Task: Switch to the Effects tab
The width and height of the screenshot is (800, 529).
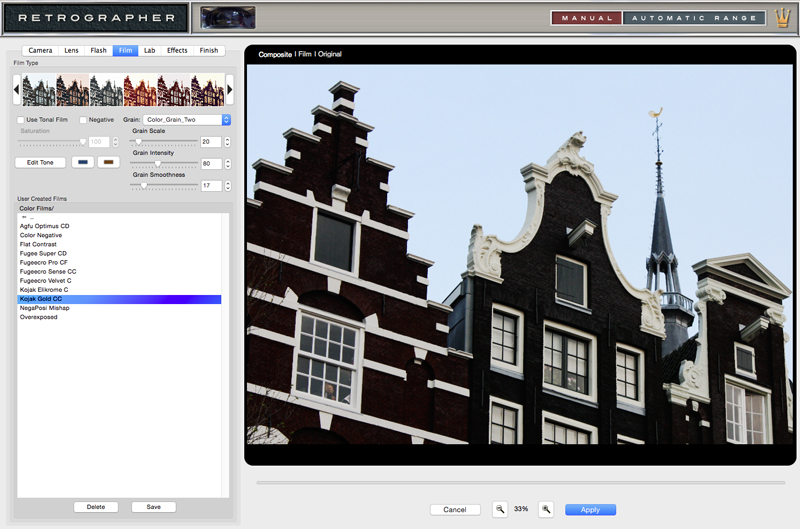Action: 177,50
